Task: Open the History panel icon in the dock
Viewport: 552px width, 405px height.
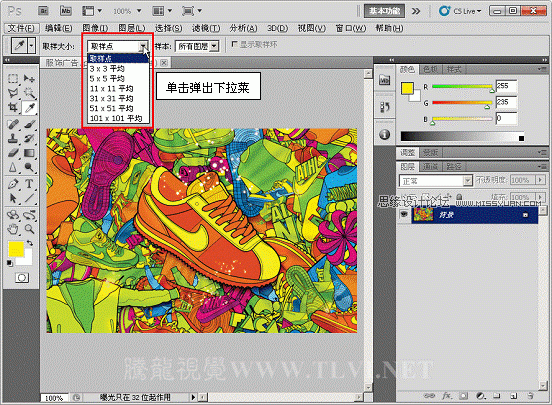Action: [x=384, y=107]
